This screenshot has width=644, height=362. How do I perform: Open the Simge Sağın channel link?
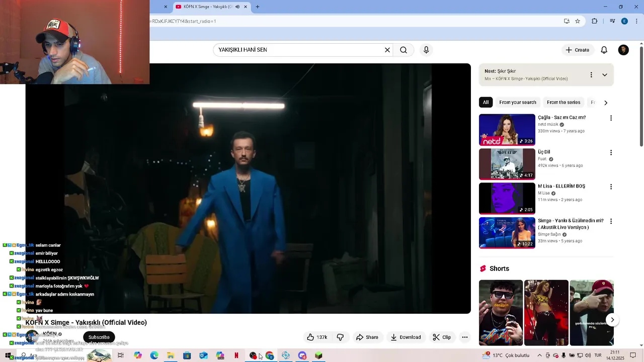[549, 234]
